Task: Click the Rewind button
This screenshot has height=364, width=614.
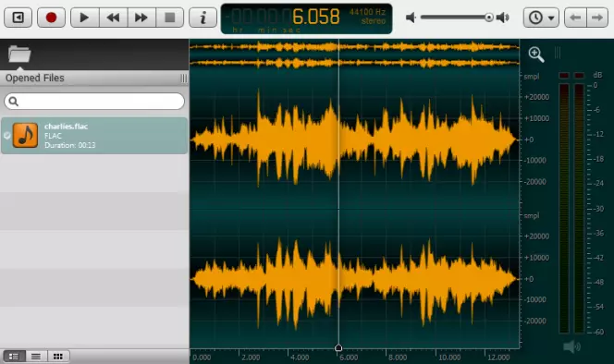Action: point(113,18)
